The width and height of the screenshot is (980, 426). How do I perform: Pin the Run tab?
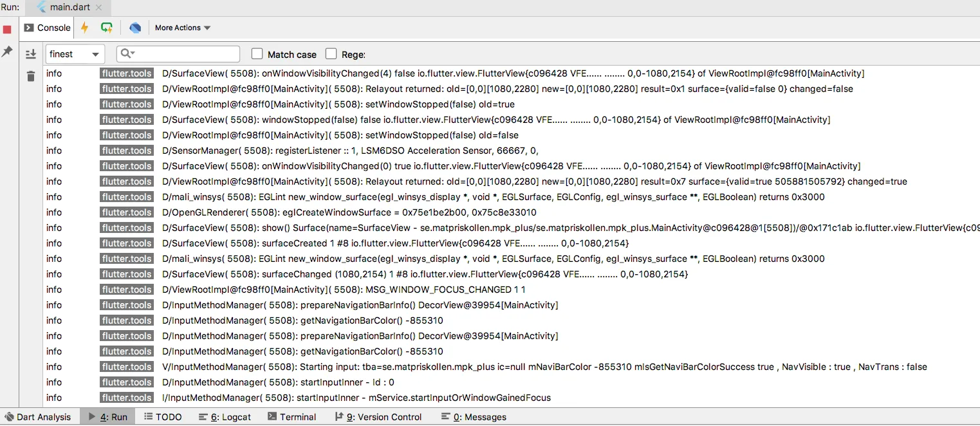[7, 51]
